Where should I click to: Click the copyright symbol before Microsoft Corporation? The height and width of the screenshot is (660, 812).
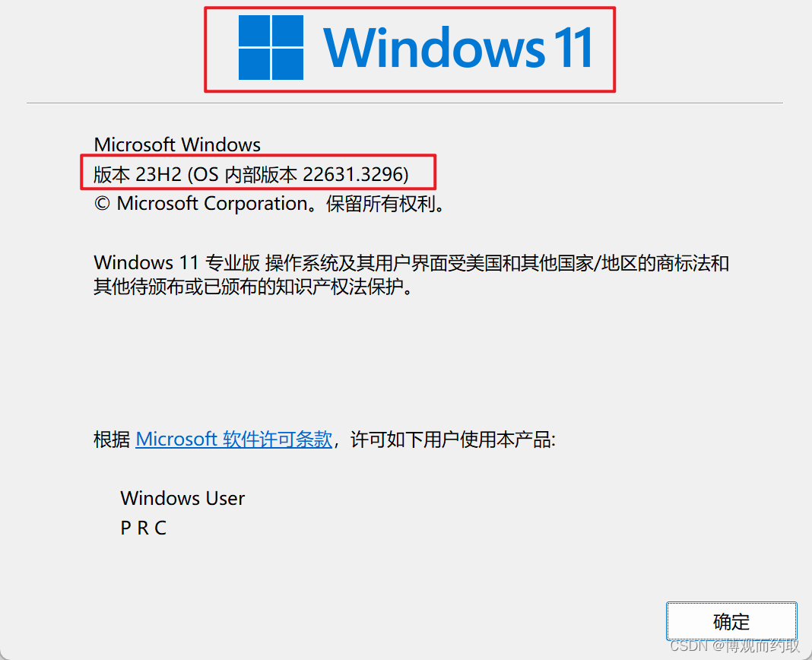click(x=102, y=204)
